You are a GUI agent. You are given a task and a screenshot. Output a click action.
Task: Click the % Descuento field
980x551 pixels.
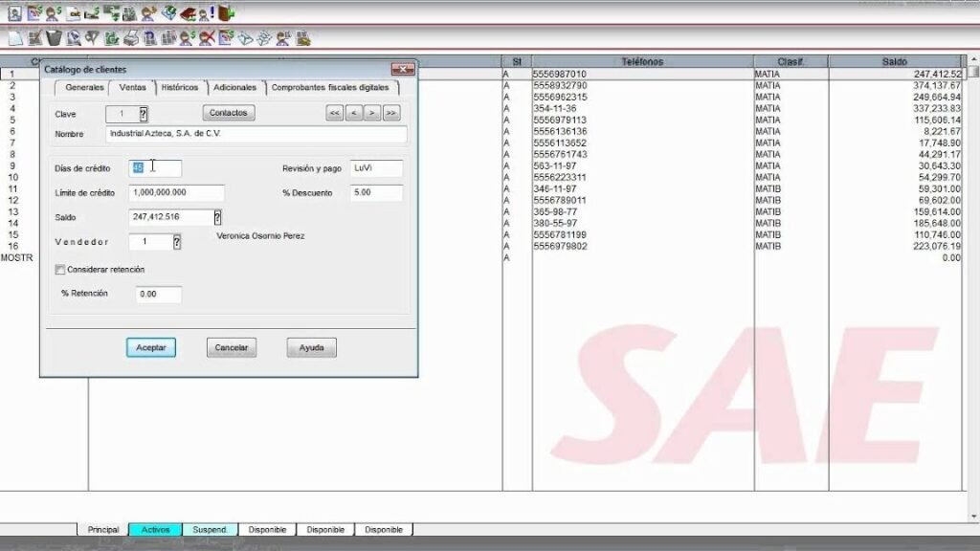tap(376, 192)
